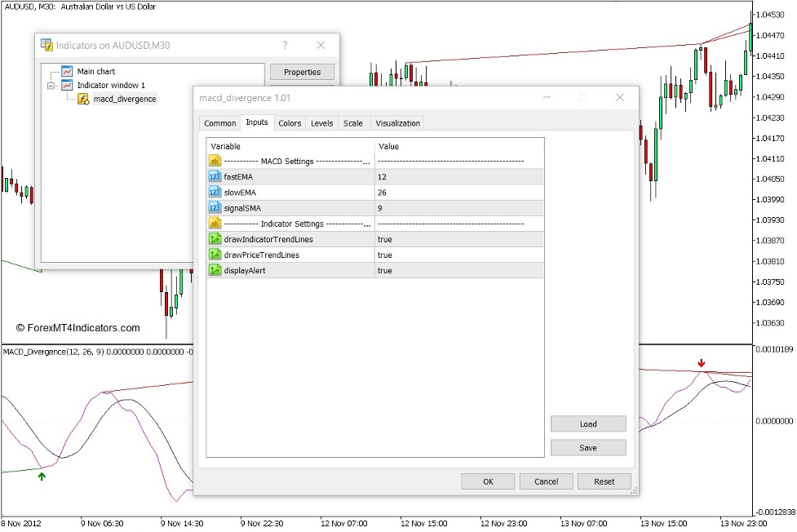Collapse the Indicator window 1 tree node
The height and width of the screenshot is (532, 797).
pos(51,86)
